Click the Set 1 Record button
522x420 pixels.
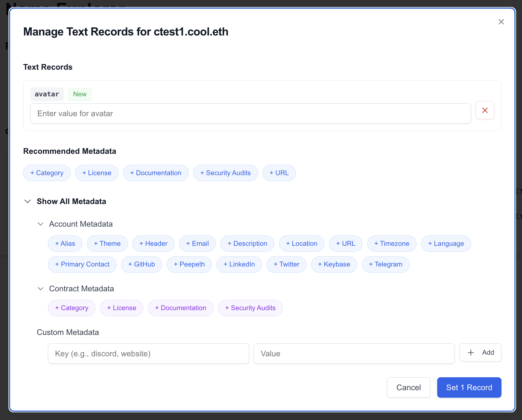[x=469, y=387]
